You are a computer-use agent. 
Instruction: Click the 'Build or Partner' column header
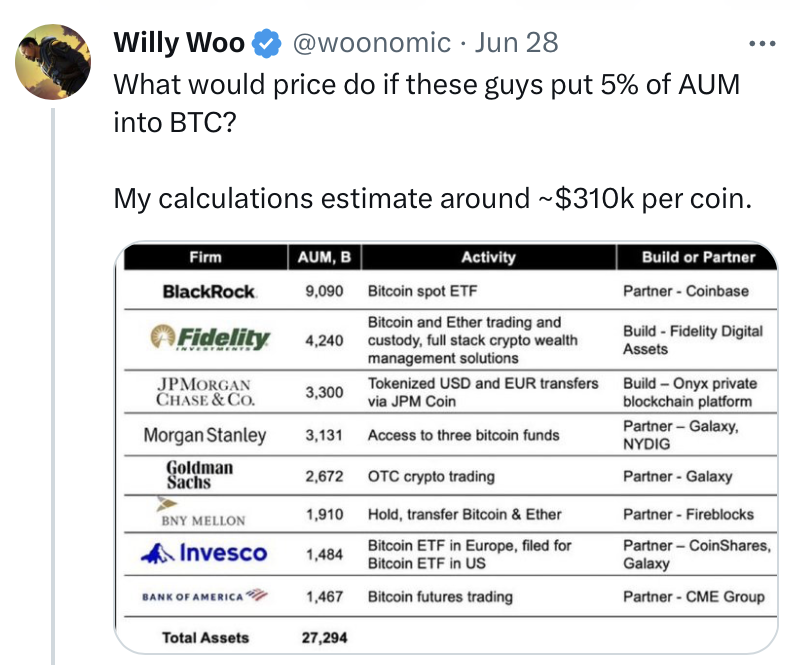pyautogui.click(x=698, y=258)
